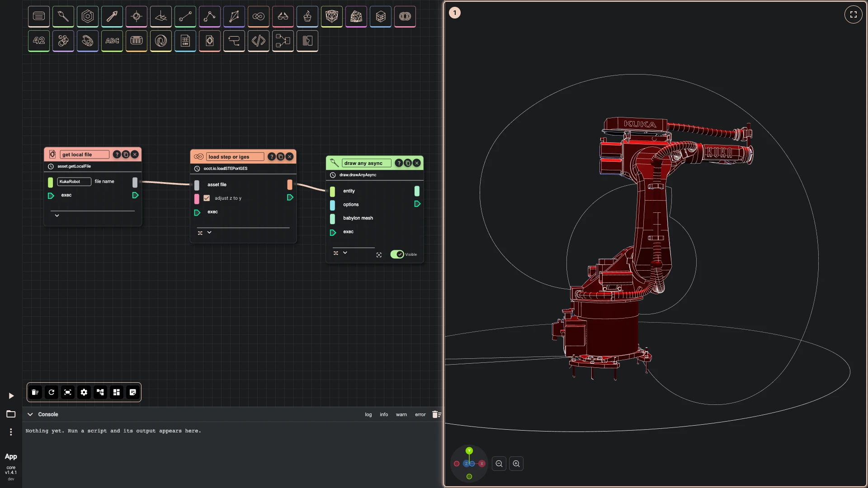Toggle the 'adjust z to y' checkbox

(207, 198)
